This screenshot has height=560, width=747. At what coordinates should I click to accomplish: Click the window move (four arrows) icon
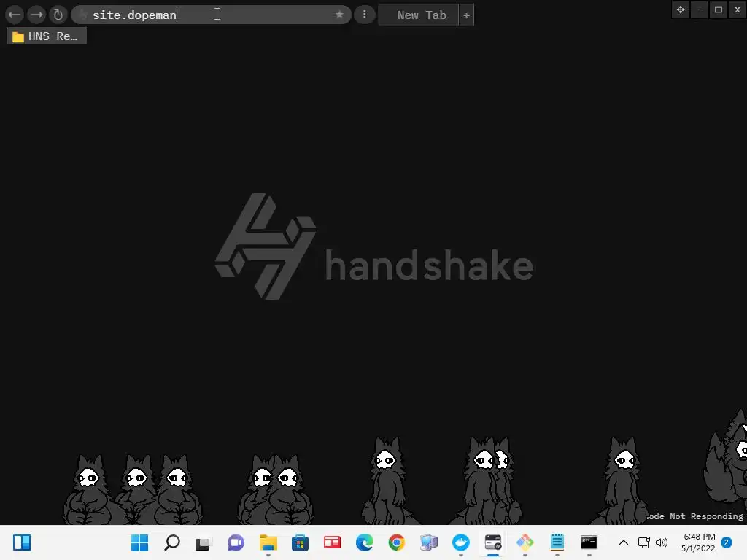tap(681, 9)
